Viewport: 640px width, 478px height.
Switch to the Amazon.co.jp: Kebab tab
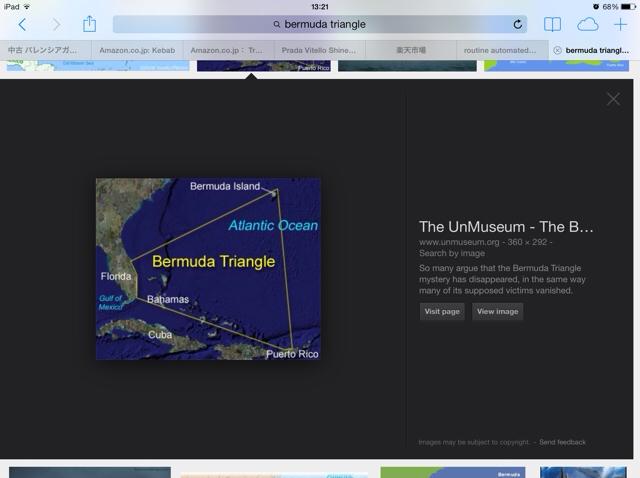(137, 50)
